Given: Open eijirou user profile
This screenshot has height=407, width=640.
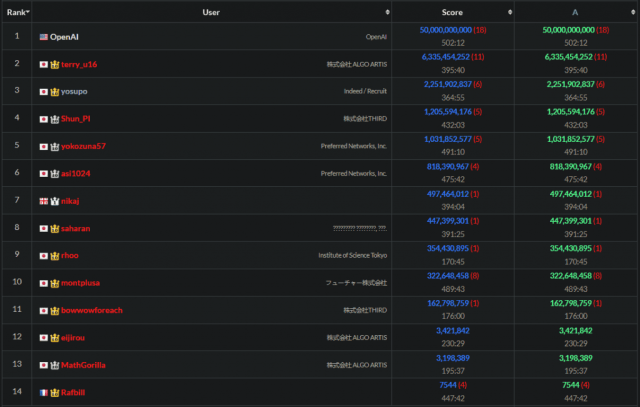Looking at the screenshot, I should [73, 338].
